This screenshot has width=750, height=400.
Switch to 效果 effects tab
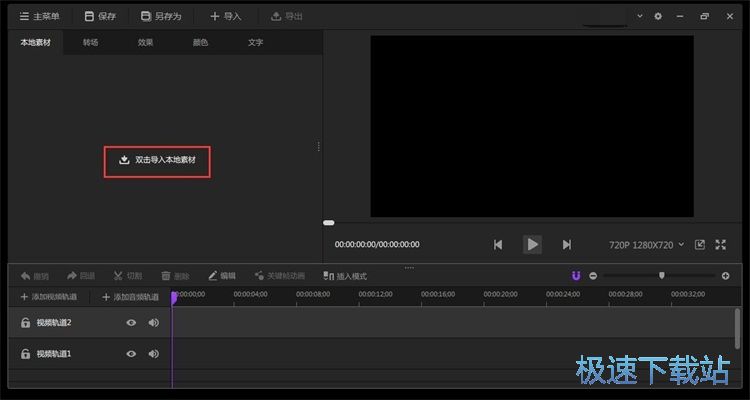point(145,43)
